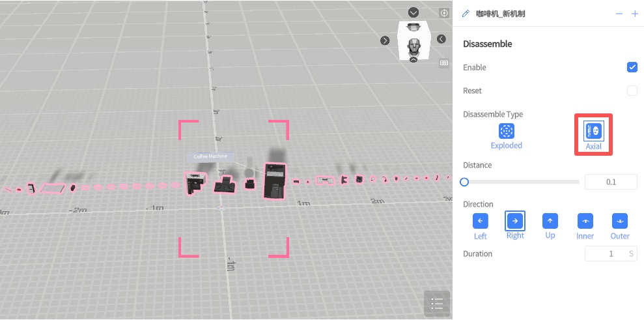Click the pencil edit icon beside the title

(466, 14)
